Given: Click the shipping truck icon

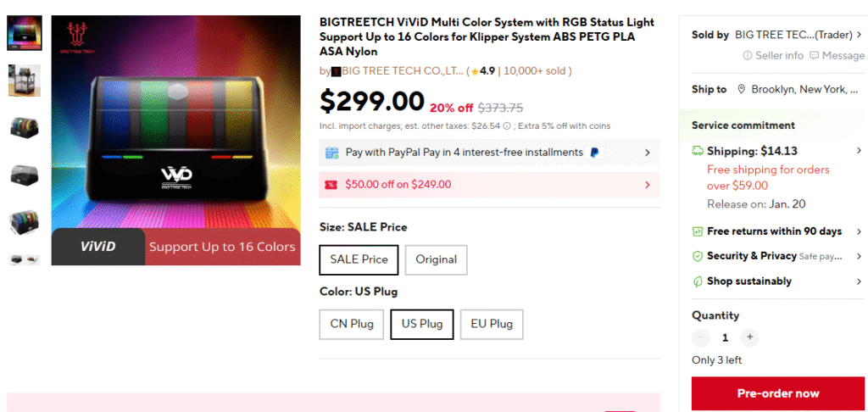Looking at the screenshot, I should coord(698,151).
